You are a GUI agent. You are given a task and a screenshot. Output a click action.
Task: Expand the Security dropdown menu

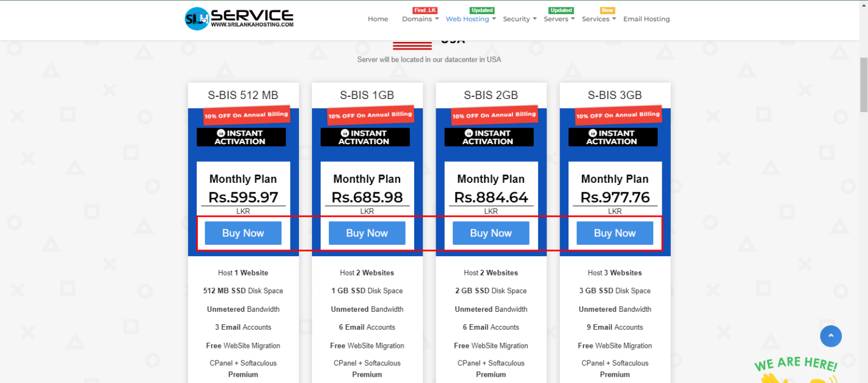(519, 19)
